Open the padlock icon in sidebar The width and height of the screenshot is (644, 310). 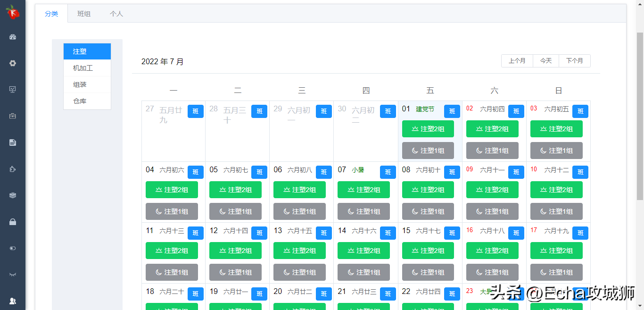pos(13,222)
